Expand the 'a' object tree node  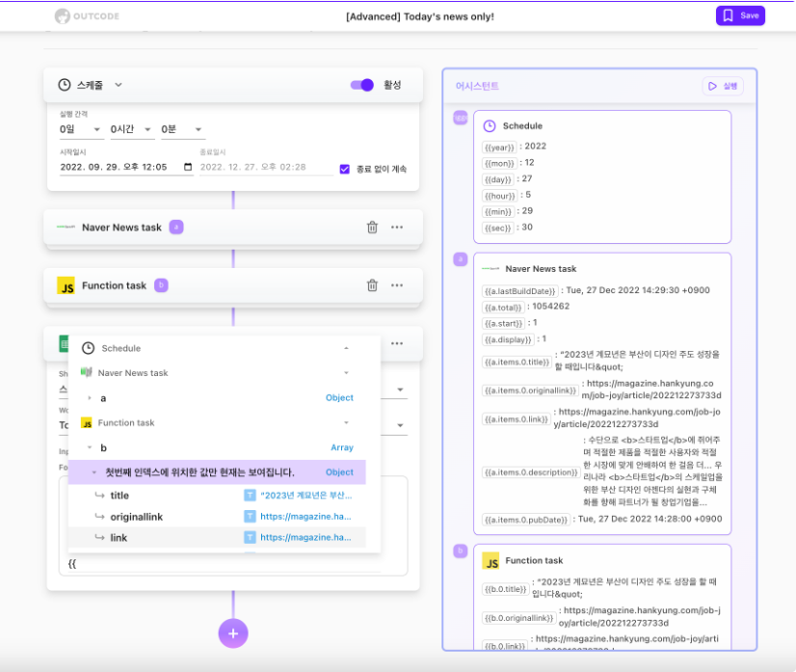[x=90, y=398]
